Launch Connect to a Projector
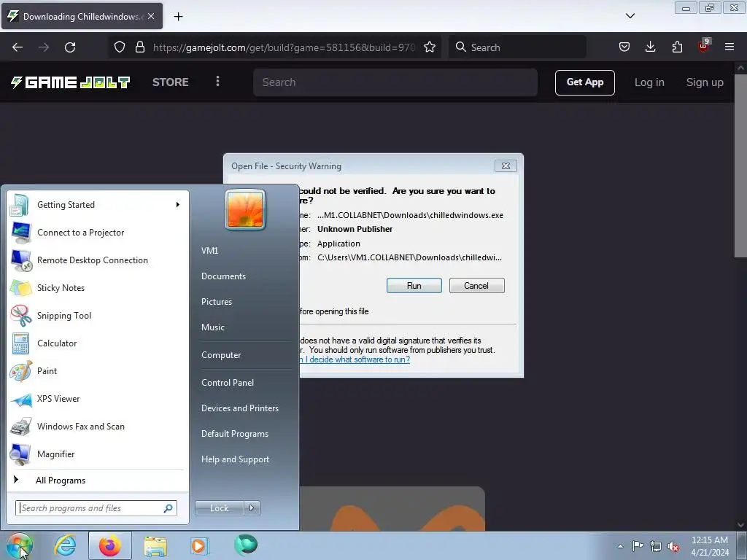This screenshot has height=560, width=747. (x=98, y=233)
